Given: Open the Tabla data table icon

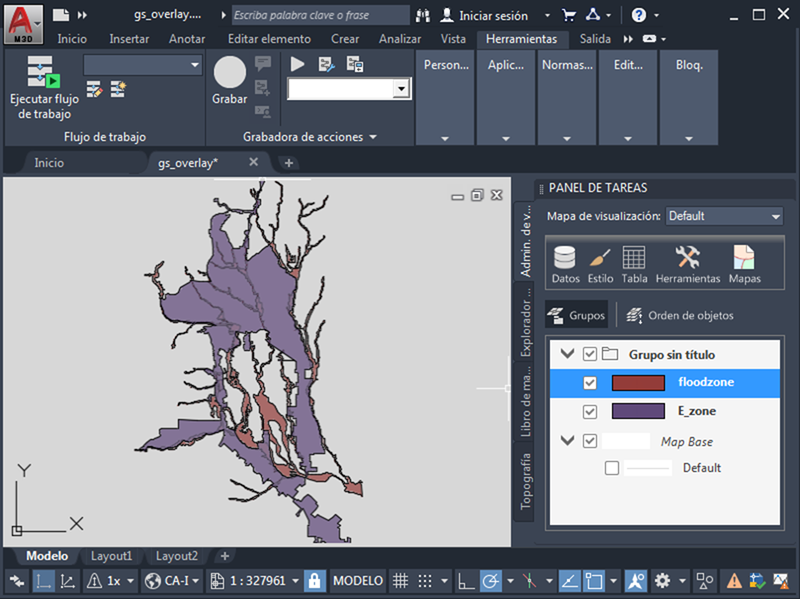Looking at the screenshot, I should (634, 264).
